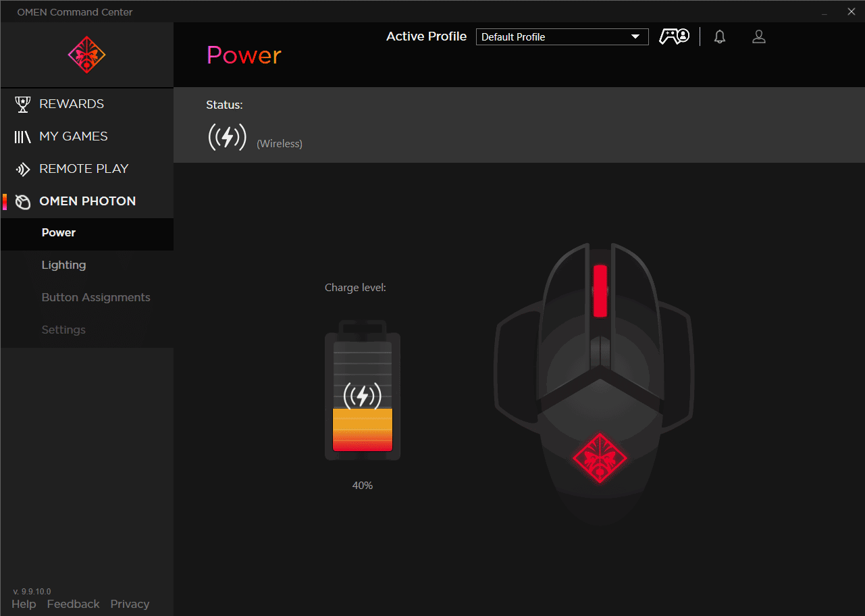865x616 pixels.
Task: Click the Rewards trophy icon
Action: click(23, 104)
